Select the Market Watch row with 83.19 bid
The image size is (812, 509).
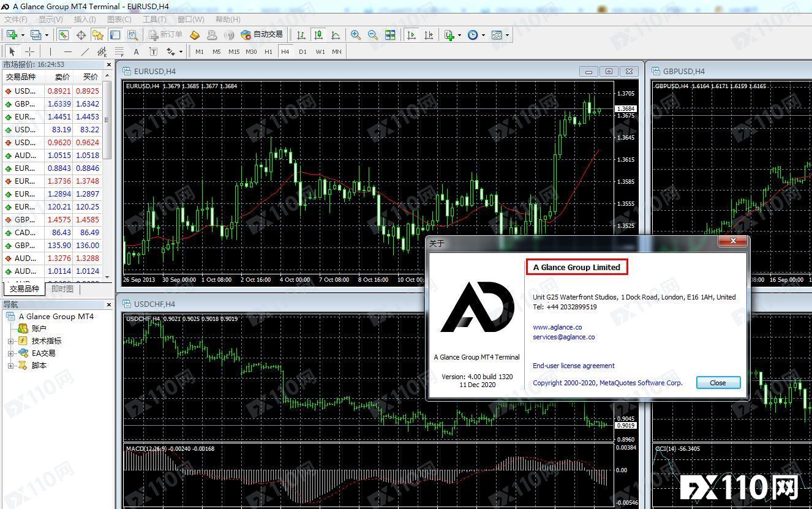[x=52, y=129]
